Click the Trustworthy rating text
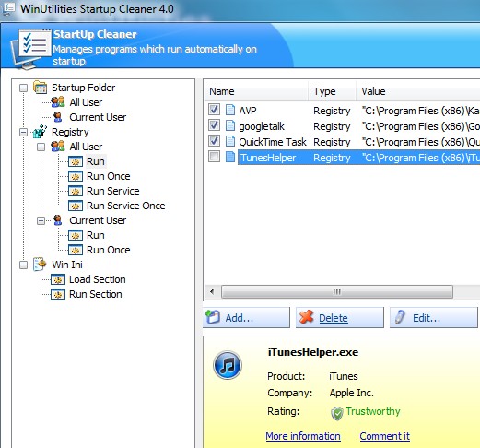This screenshot has width=480, height=448. 373,411
